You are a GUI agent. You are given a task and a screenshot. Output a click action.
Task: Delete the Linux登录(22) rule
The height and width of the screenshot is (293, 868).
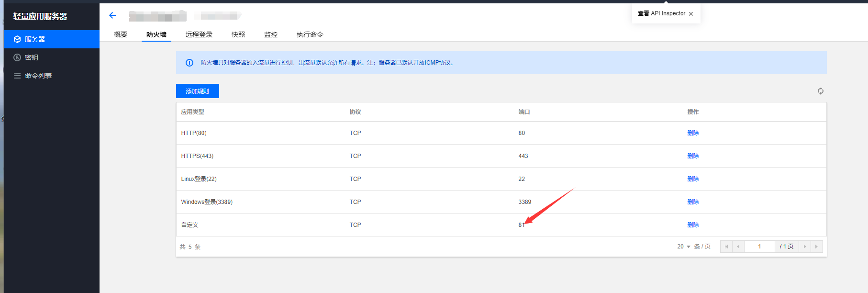click(x=693, y=179)
